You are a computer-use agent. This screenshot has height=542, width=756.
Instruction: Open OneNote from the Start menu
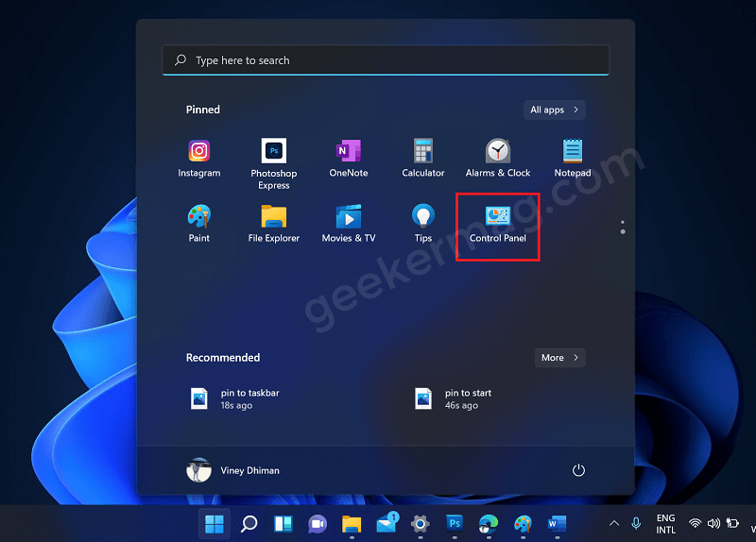tap(348, 159)
